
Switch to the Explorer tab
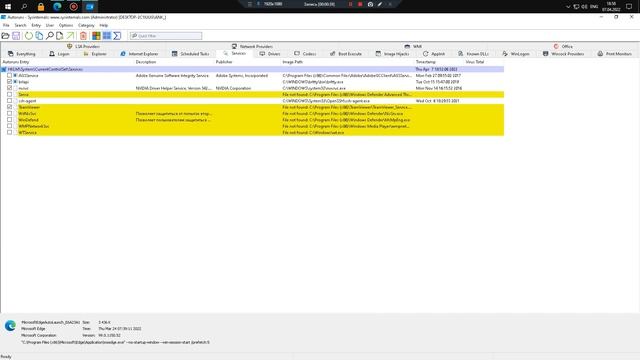click(95, 54)
